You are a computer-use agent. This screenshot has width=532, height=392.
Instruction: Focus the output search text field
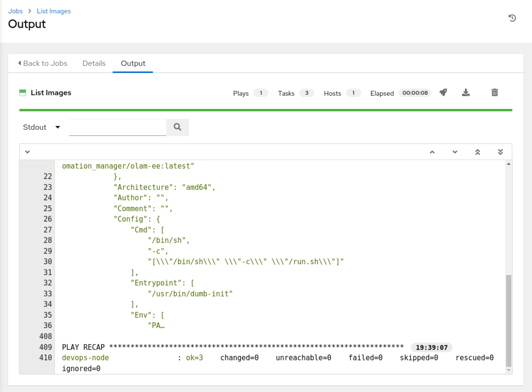(x=118, y=127)
